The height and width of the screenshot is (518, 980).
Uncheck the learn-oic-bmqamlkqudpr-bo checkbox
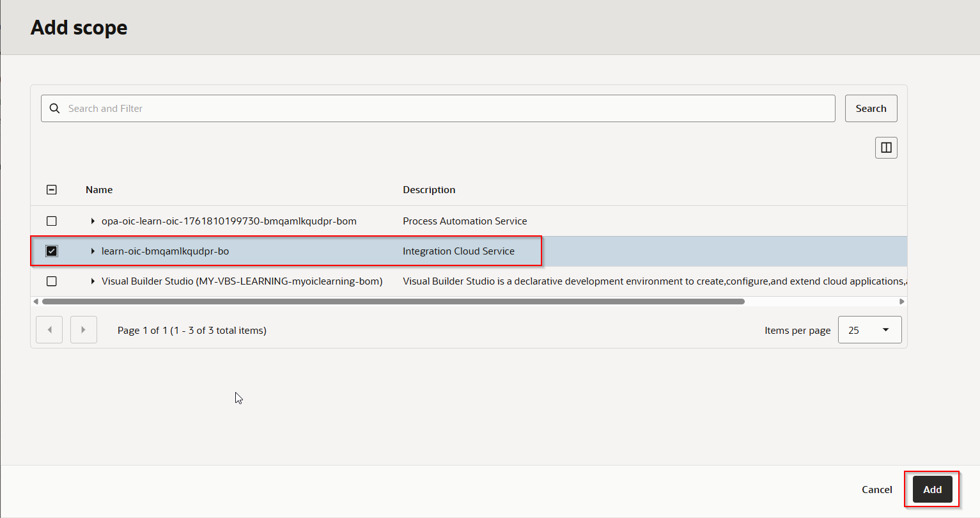52,251
